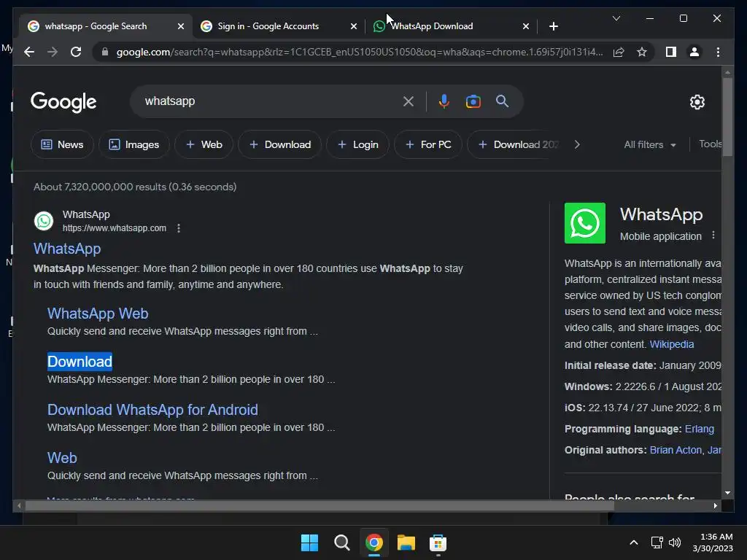Click the green WhatsApp logo in the knowledge panel

coord(584,223)
